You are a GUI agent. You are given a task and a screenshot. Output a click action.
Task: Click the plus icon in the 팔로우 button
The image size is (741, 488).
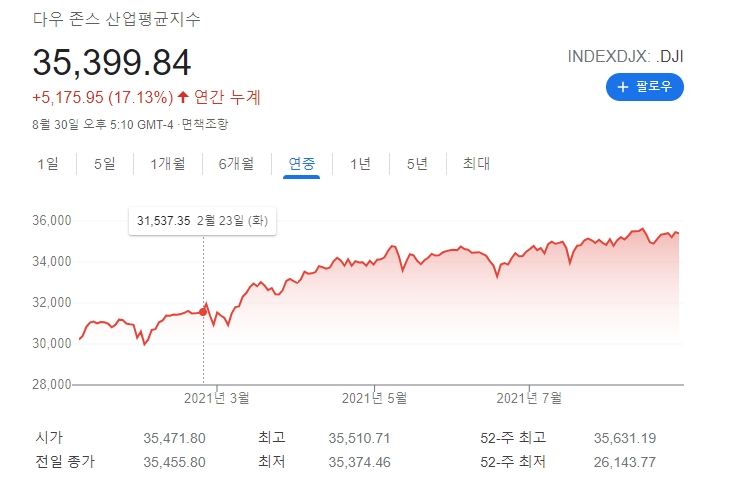623,87
